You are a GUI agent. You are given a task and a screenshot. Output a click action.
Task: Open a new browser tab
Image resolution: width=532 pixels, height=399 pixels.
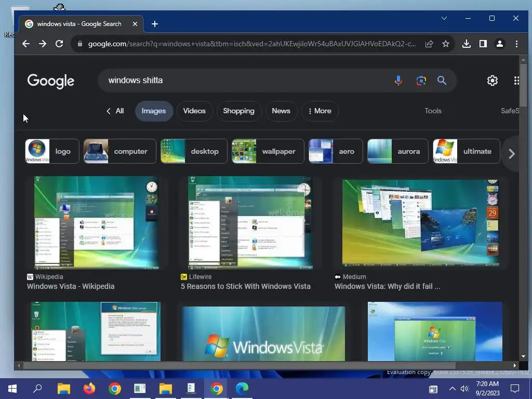point(155,24)
